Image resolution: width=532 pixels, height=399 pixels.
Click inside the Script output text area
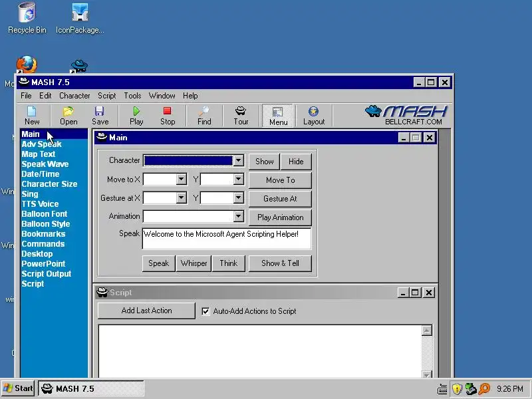[x=260, y=351]
